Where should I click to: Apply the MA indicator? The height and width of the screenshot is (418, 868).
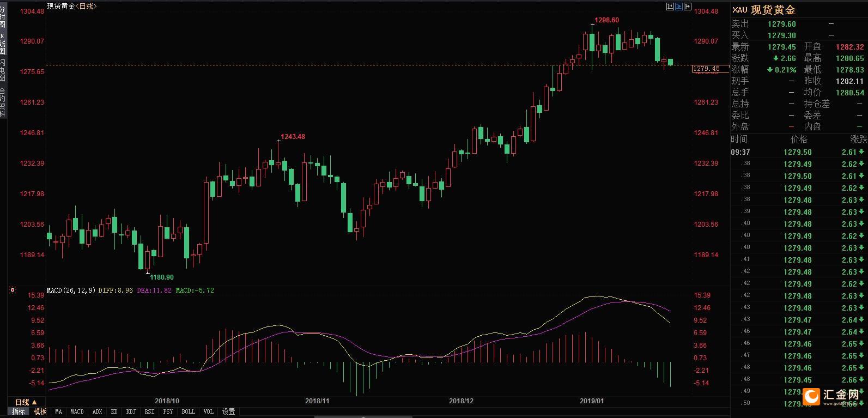(58, 411)
